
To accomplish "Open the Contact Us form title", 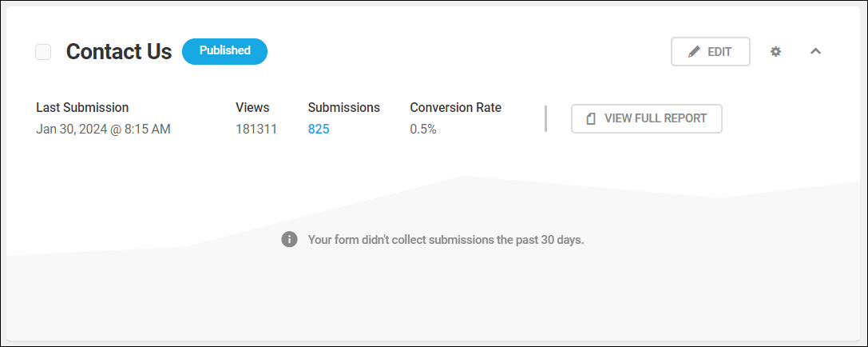I will [119, 51].
